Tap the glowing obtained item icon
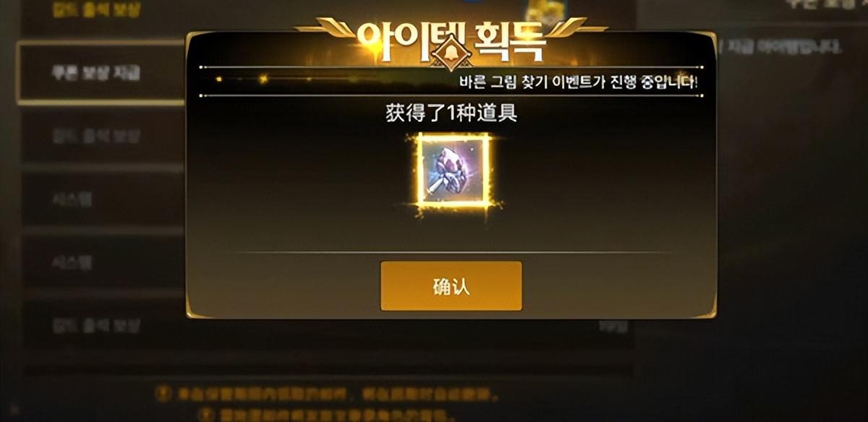 [x=454, y=171]
